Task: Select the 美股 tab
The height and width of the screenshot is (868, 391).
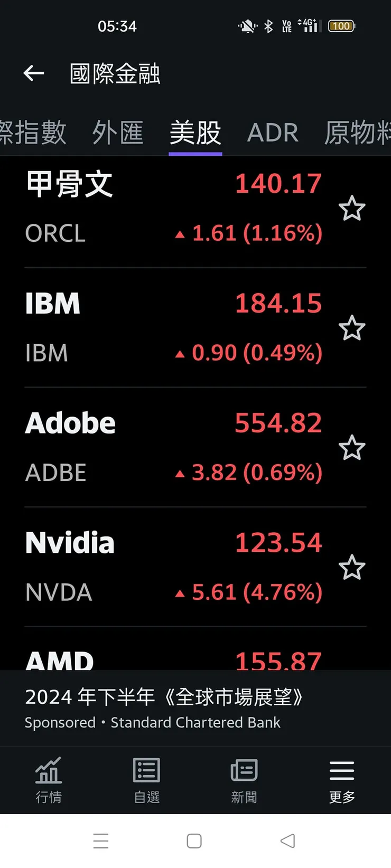Action: point(196,133)
